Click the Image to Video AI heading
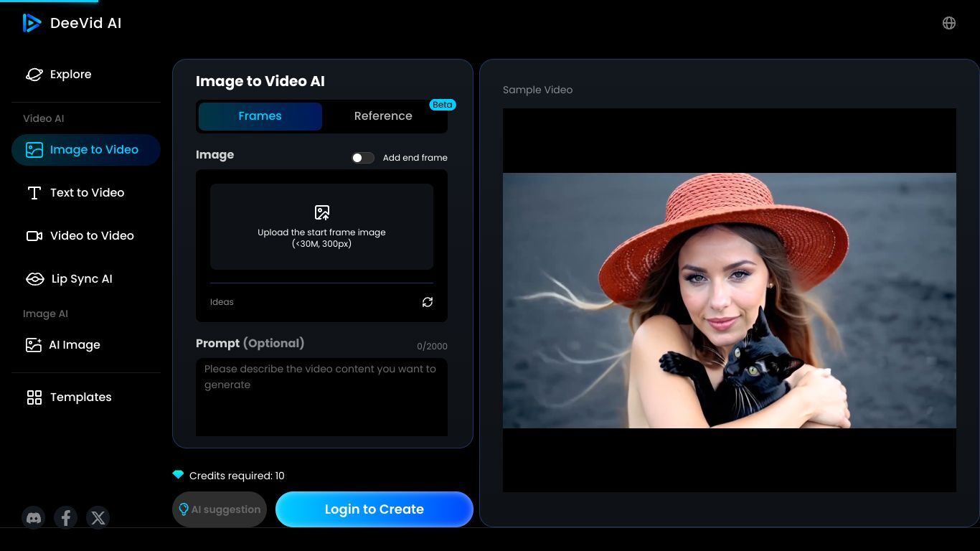 tap(260, 82)
